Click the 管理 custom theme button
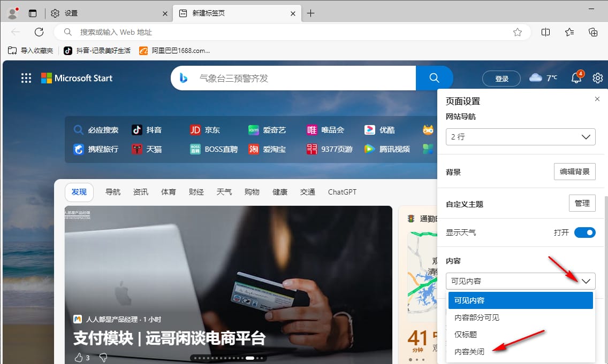Screen dimensions: 608x364 pos(582,203)
